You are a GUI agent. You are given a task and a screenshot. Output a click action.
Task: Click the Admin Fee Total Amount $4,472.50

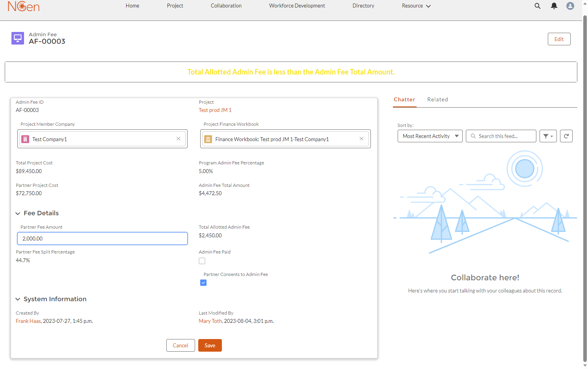(x=210, y=194)
